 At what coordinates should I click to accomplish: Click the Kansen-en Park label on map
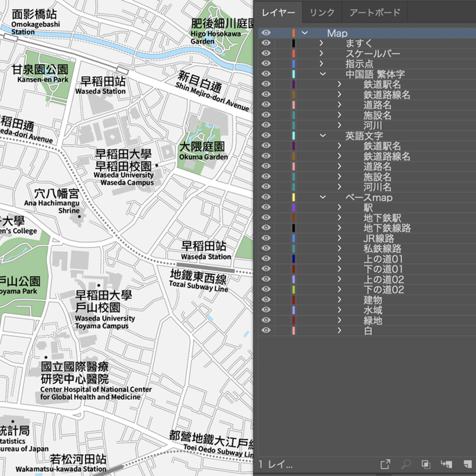click(43, 80)
